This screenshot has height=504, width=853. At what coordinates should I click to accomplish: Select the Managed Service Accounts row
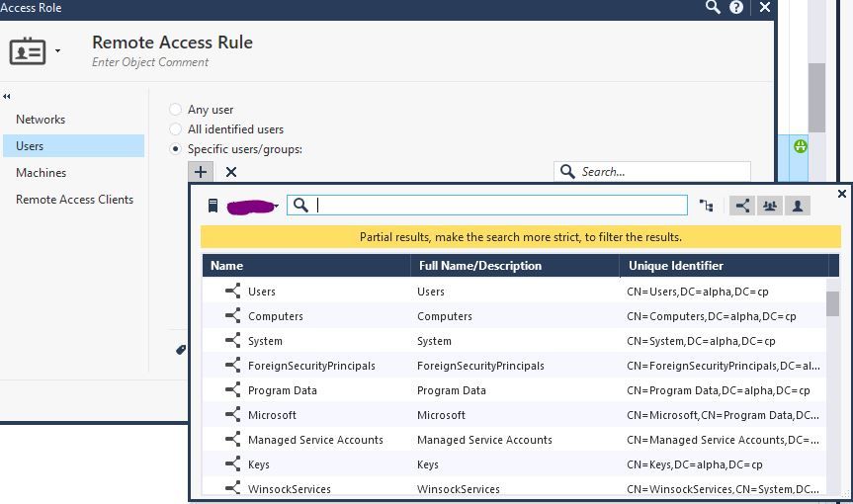pos(315,440)
